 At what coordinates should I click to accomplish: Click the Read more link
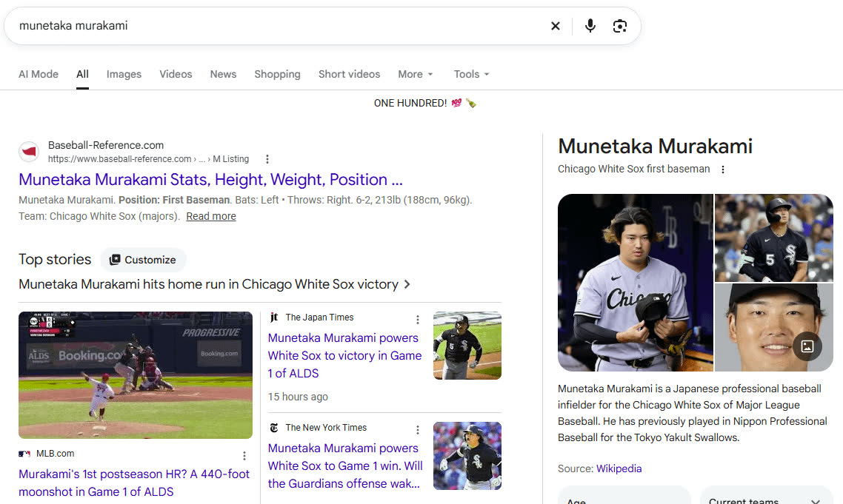210,216
